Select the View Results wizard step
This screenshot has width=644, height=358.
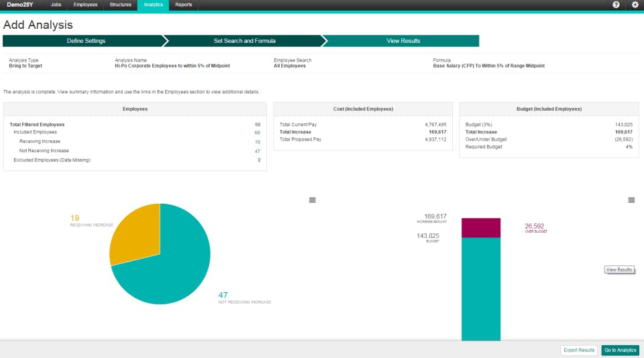(403, 41)
